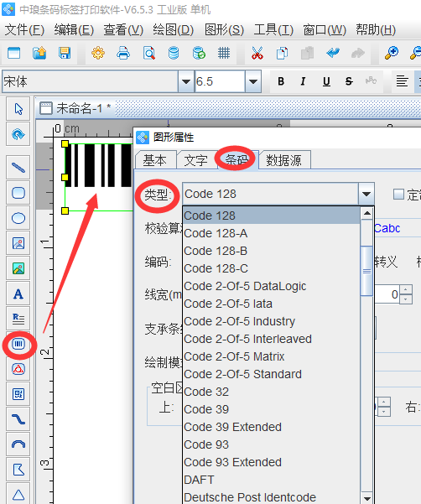
Task: Tick the checkbox right of the type dropdown
Action: point(399,195)
